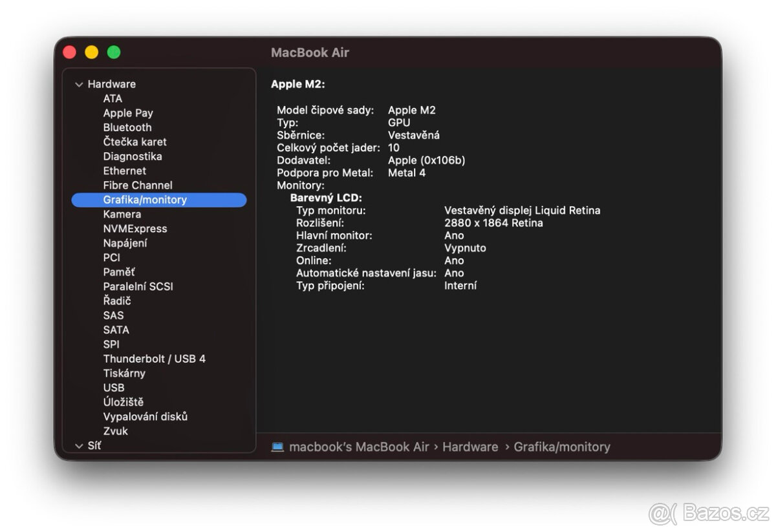Minimize window with the yellow button
Screen dimensions: 776x532
click(91, 52)
